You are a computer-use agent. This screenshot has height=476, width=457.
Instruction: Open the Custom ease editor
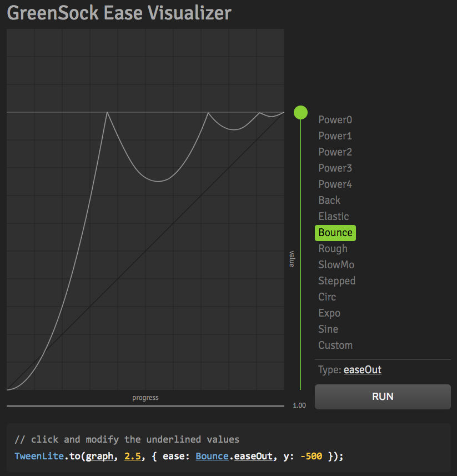click(335, 345)
